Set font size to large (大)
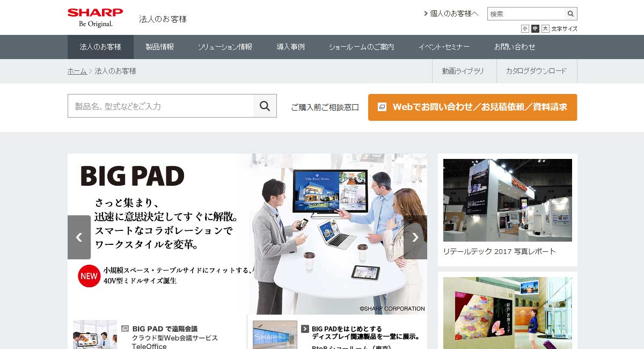This screenshot has width=644, height=349. coord(545,29)
